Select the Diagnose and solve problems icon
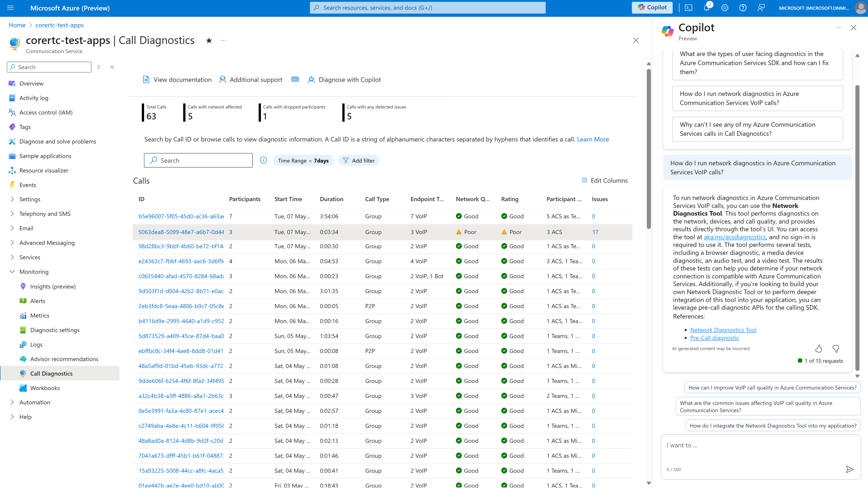 click(x=12, y=141)
